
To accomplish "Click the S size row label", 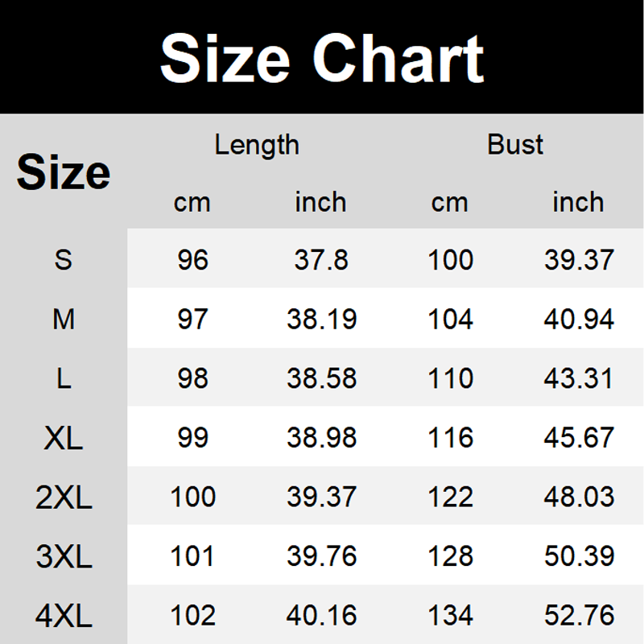I will tap(64, 260).
